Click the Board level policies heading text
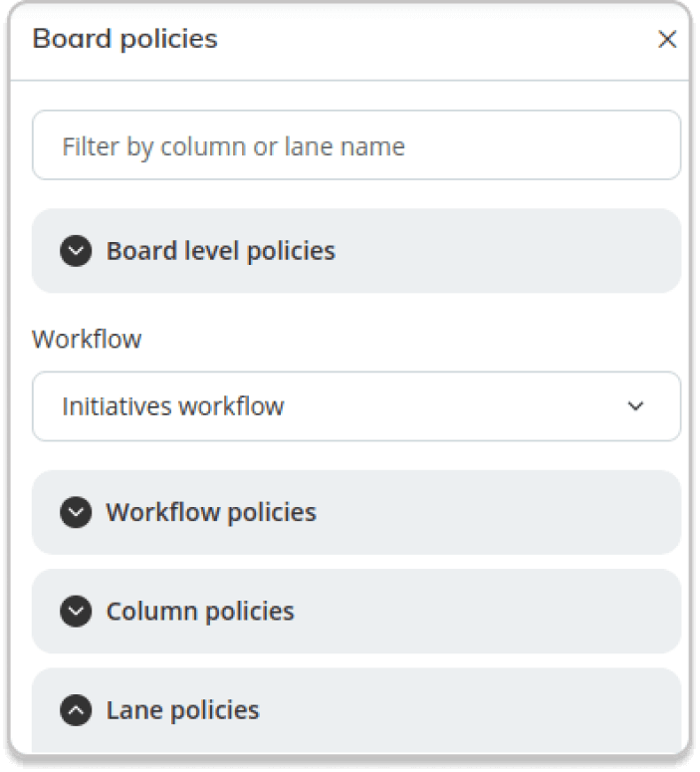The image size is (700, 772). (x=220, y=251)
